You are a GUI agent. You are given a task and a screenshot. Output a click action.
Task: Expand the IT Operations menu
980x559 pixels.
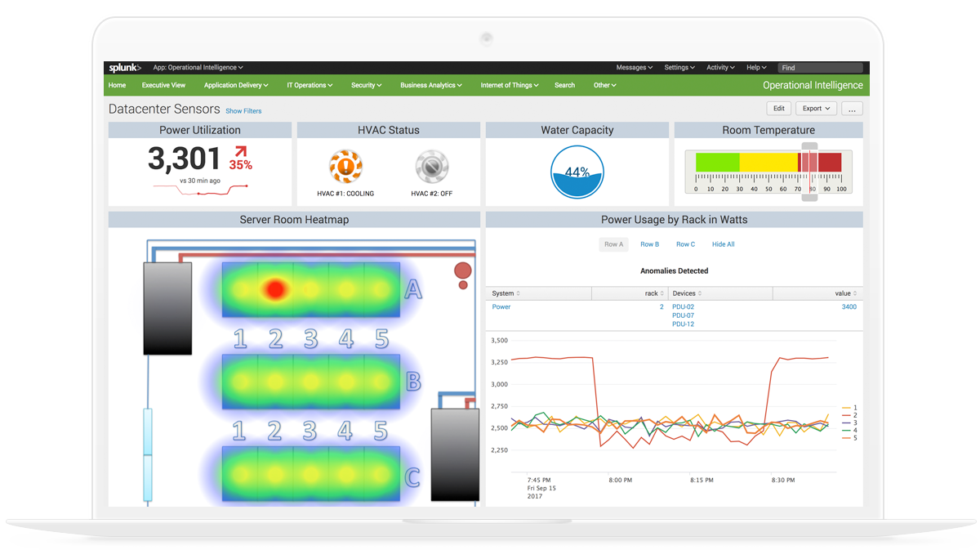(310, 85)
